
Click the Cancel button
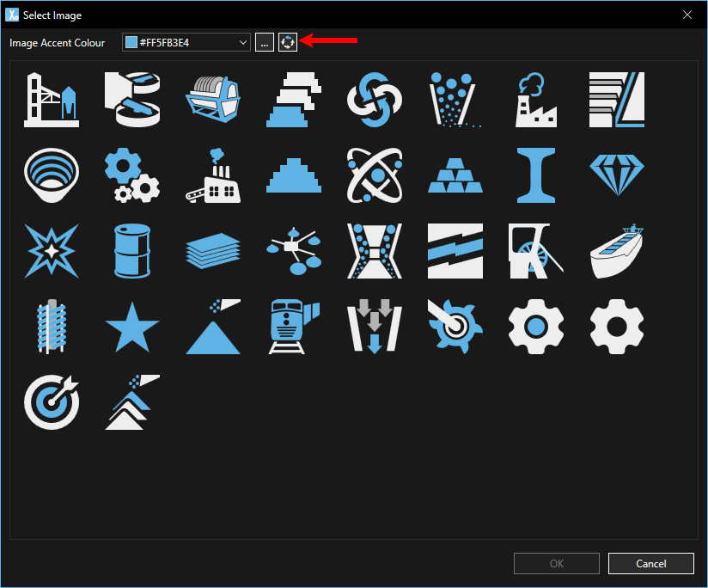(x=651, y=564)
